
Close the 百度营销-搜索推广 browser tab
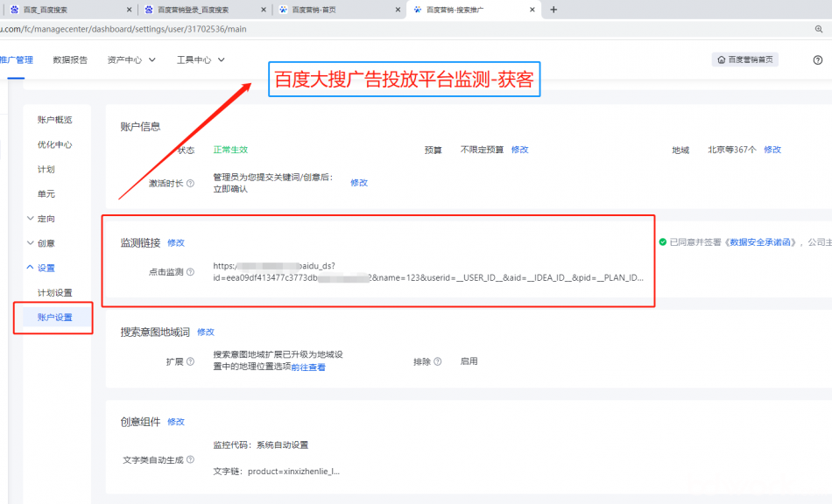[x=532, y=10]
